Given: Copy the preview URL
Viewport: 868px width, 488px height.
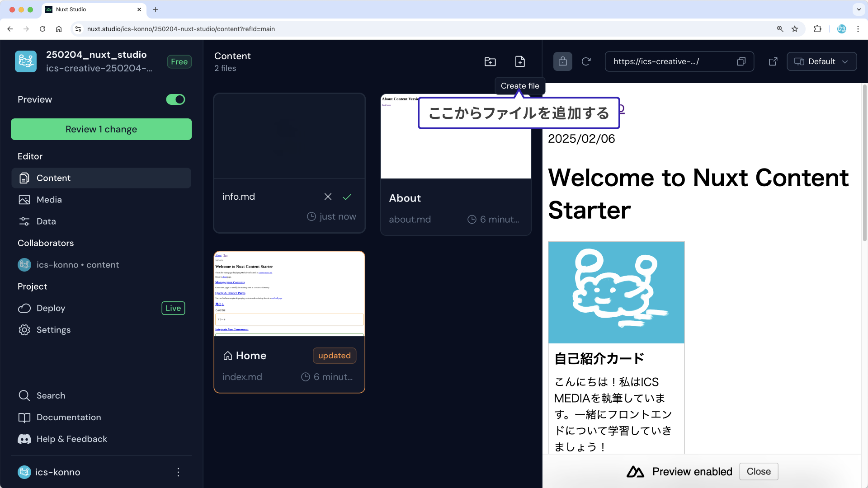Looking at the screenshot, I should coord(741,61).
